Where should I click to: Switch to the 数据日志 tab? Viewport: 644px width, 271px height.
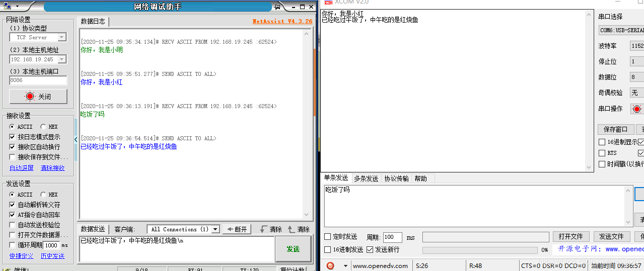click(93, 21)
